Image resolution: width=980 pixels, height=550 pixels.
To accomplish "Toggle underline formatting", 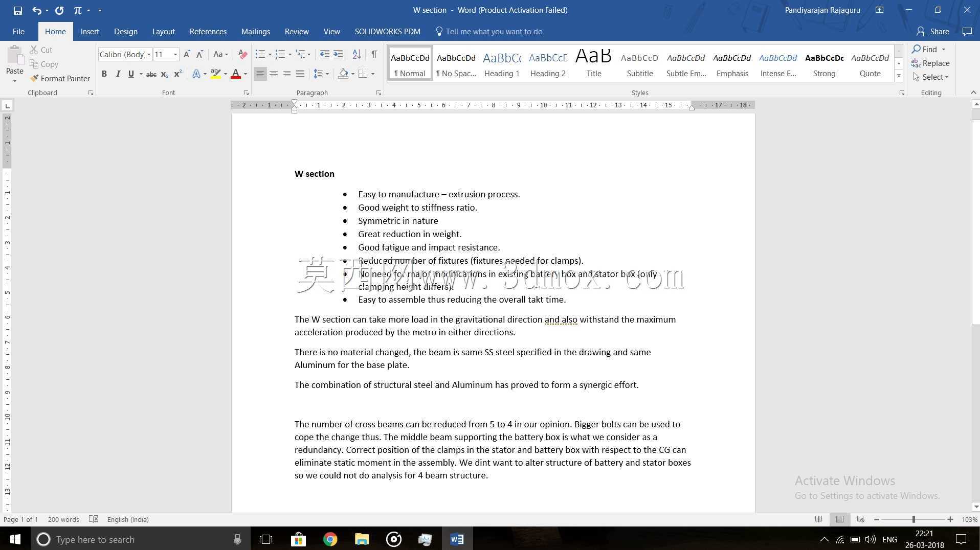I will click(131, 74).
